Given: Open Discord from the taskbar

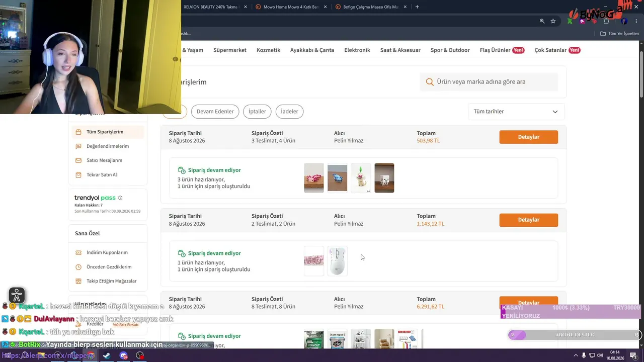Looking at the screenshot, I should pos(124,355).
